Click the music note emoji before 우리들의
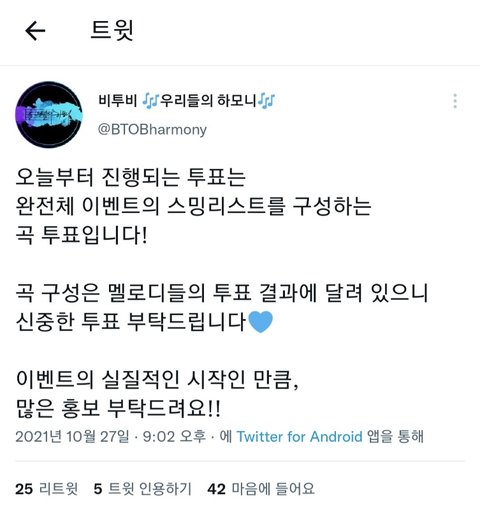 (x=151, y=101)
